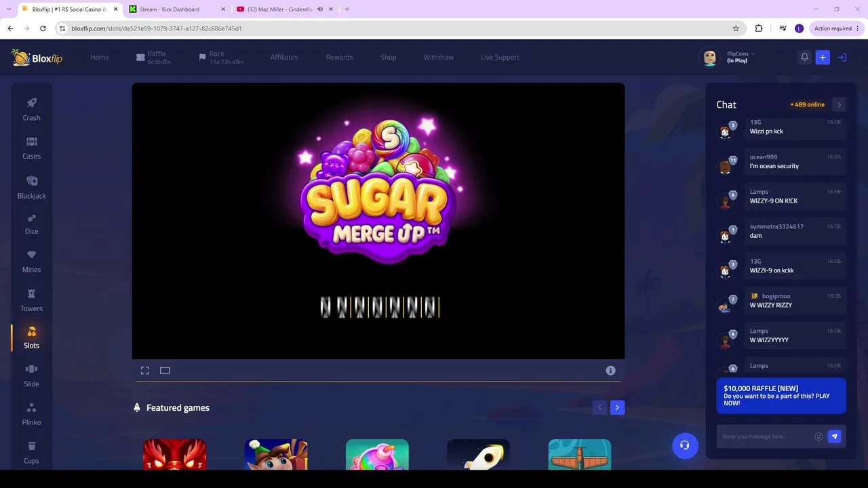Click the Bloxflip logo

click(37, 58)
